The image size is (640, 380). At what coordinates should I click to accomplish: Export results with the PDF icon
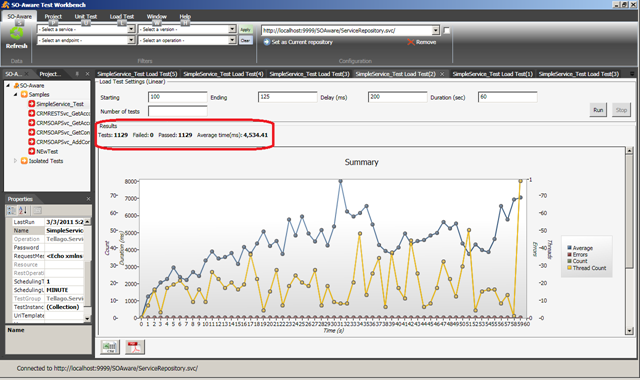[x=135, y=347]
